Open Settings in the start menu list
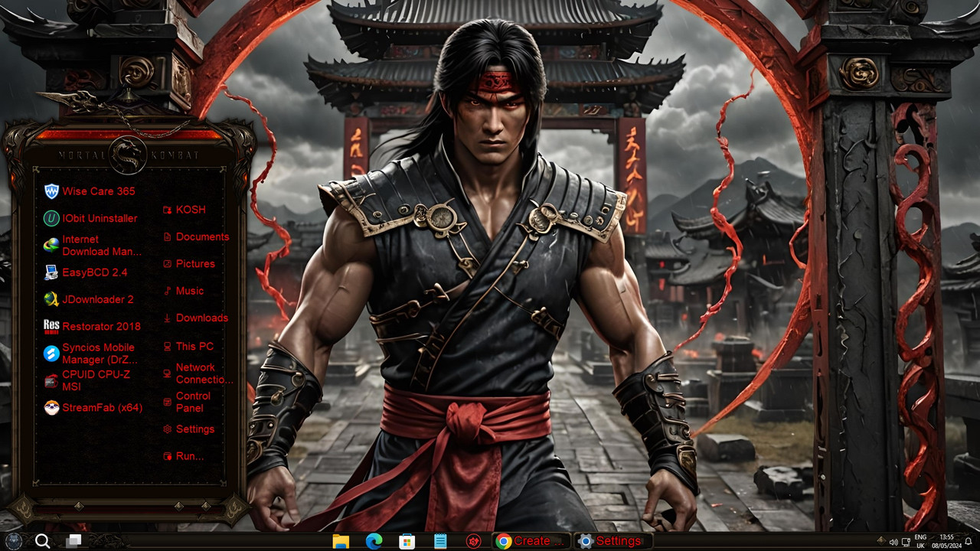980x551 pixels. click(x=188, y=429)
